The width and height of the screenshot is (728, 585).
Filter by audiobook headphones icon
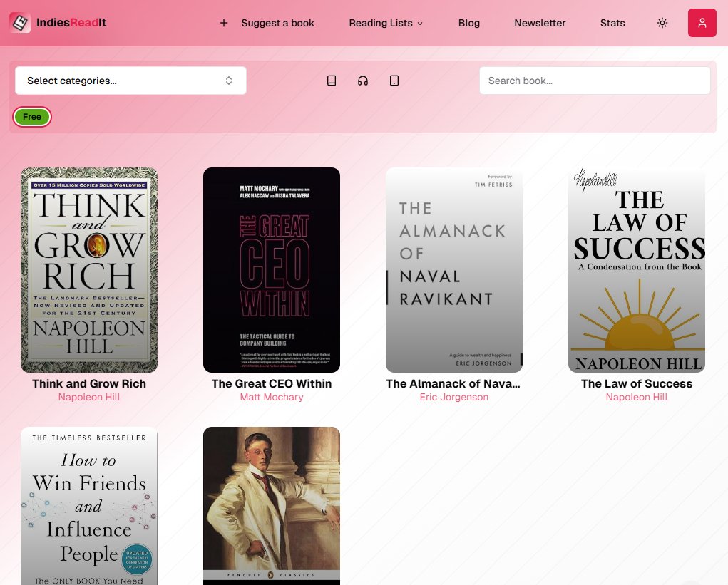pos(363,81)
